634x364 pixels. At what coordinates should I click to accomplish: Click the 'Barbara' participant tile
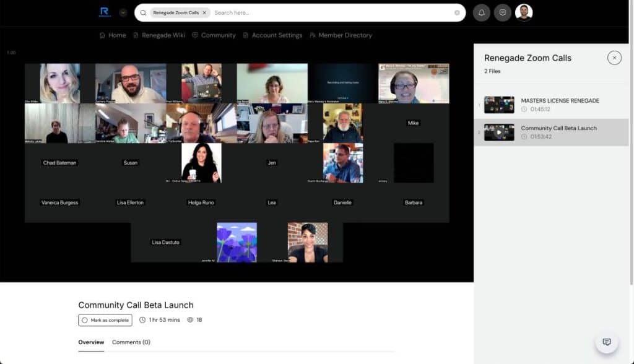click(414, 202)
